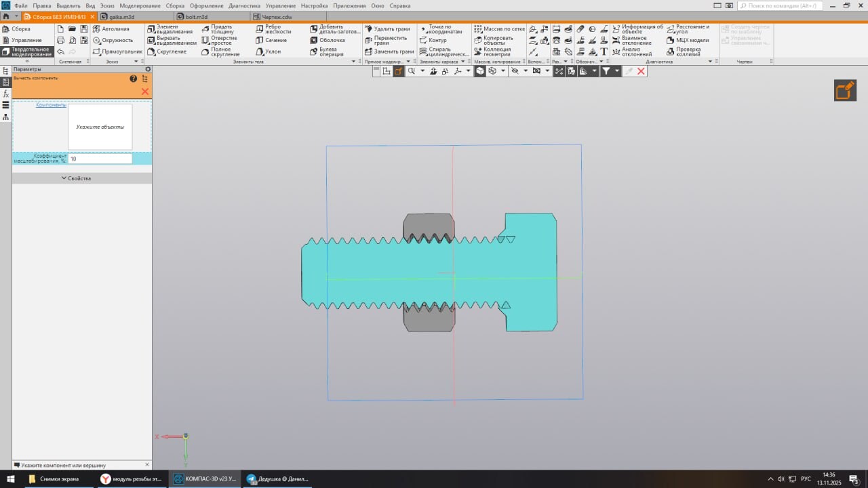Toggle the orange sketch mode button
Viewport: 868px width, 488px height.
pyautogui.click(x=845, y=90)
